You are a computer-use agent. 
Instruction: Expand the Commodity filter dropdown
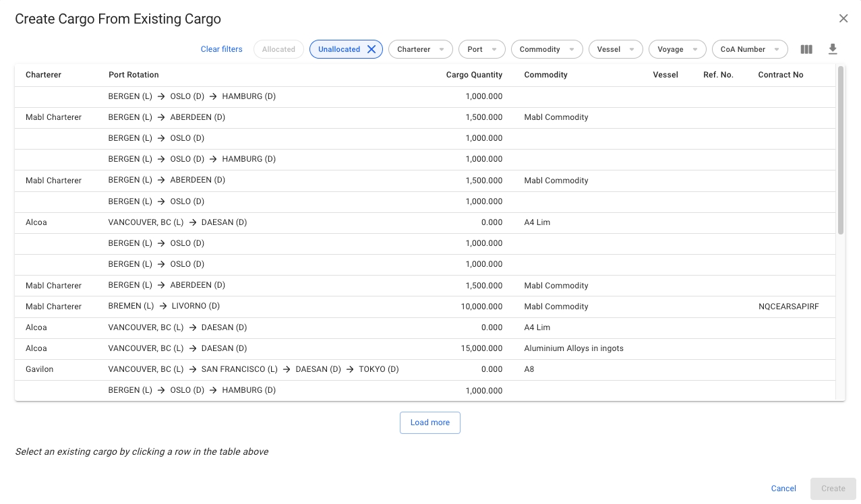pyautogui.click(x=546, y=49)
